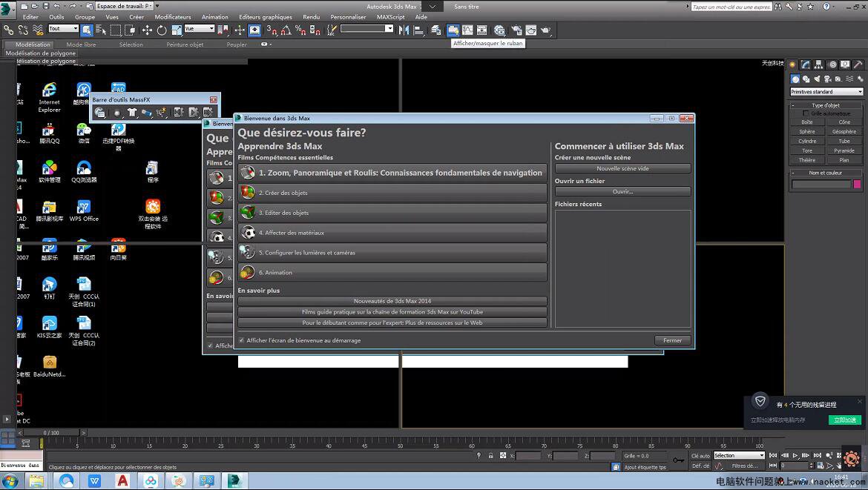Open the Layer Manager icon
Image resolution: width=868 pixels, height=490 pixels.
tap(436, 30)
